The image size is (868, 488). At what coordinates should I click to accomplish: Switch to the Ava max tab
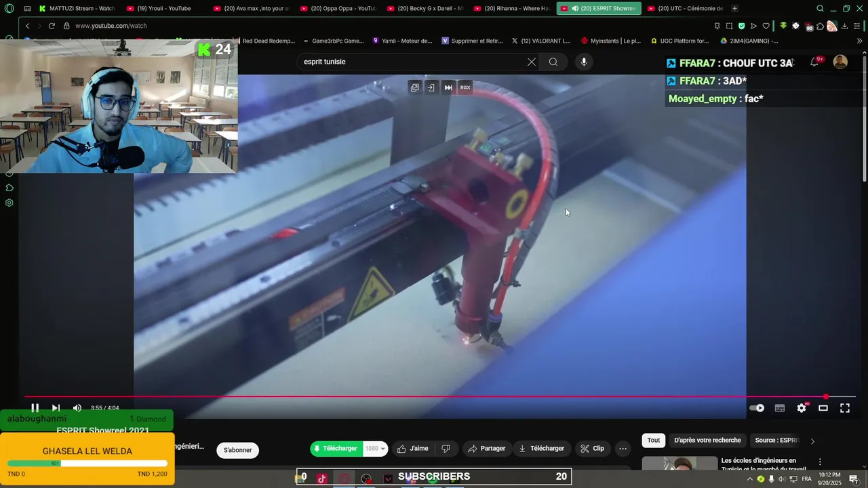250,9
